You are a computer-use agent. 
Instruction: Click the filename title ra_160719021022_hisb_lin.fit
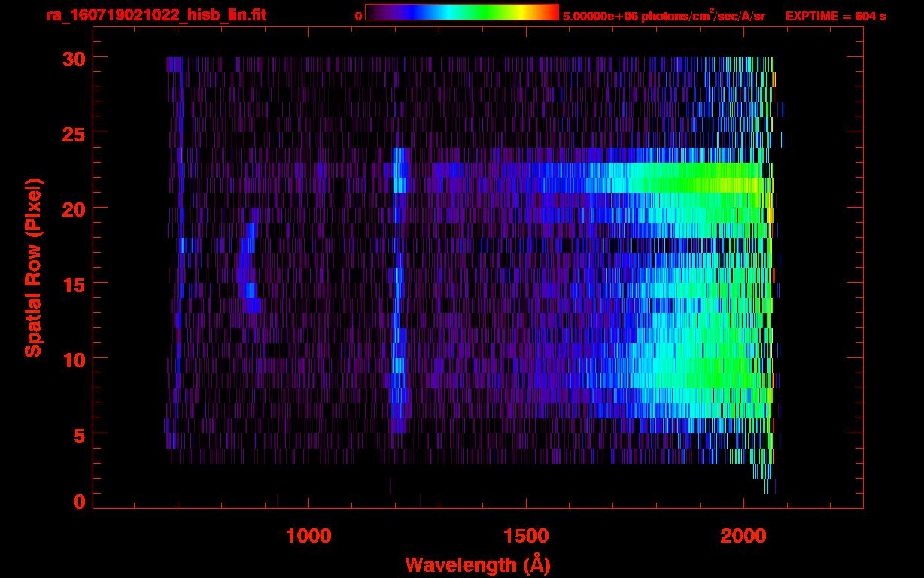155,15
